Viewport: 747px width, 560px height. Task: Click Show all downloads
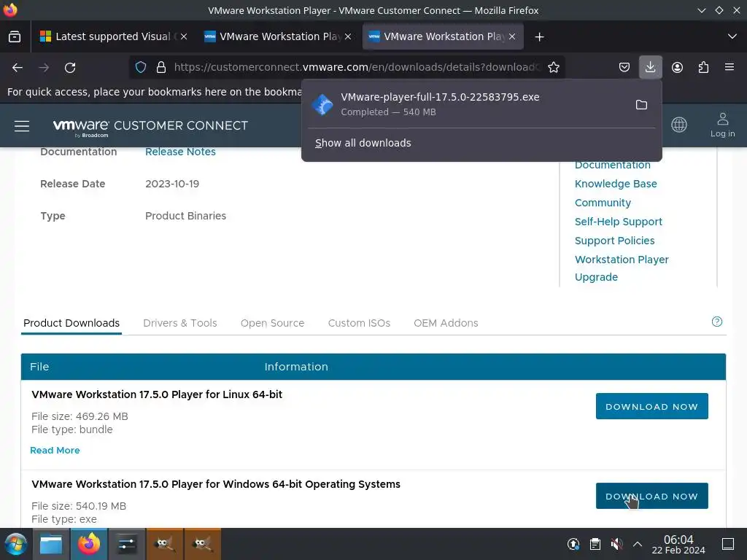363,143
